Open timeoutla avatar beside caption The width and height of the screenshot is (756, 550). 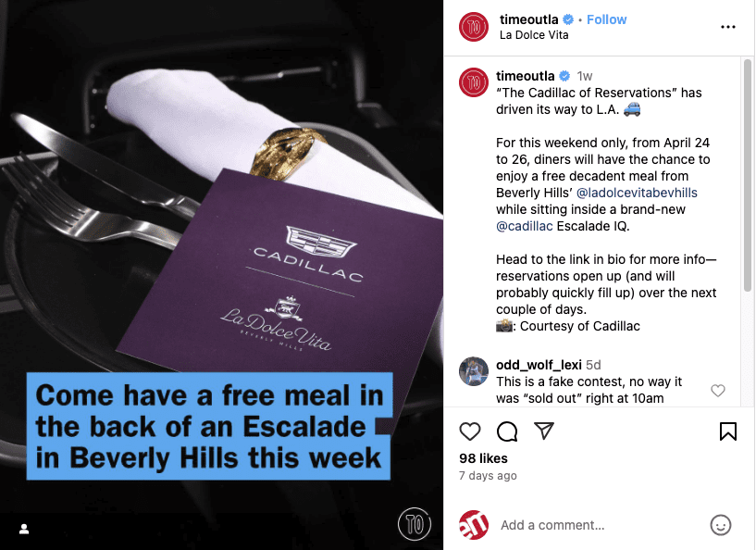[474, 82]
